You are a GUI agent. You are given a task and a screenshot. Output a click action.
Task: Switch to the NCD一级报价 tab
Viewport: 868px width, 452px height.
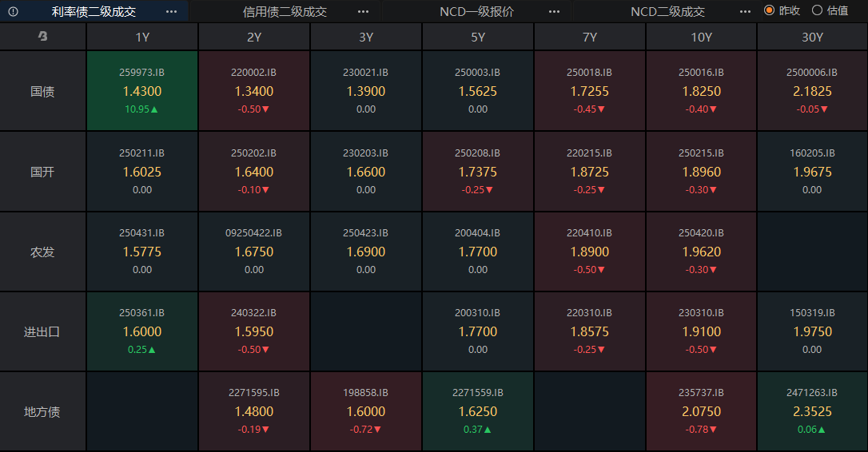click(x=476, y=12)
